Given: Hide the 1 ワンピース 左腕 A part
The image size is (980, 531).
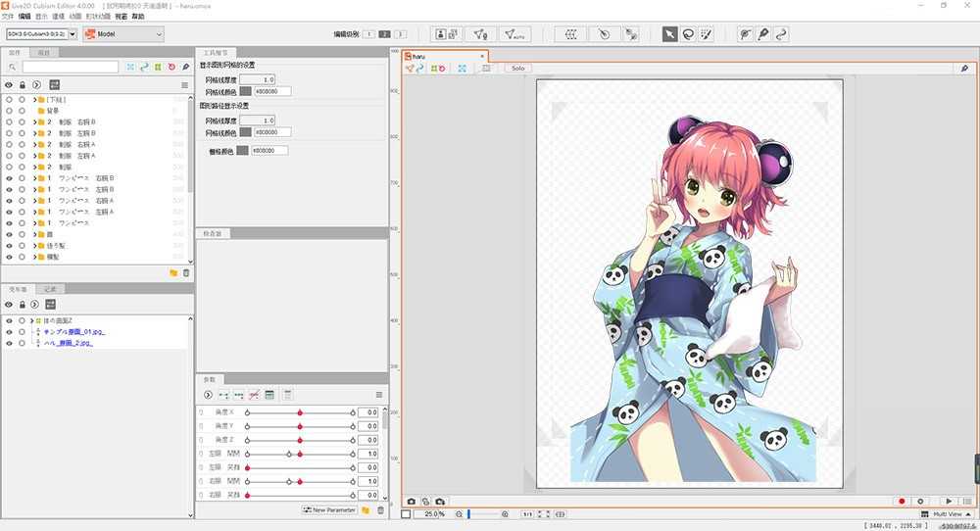Looking at the screenshot, I should pos(9,212).
